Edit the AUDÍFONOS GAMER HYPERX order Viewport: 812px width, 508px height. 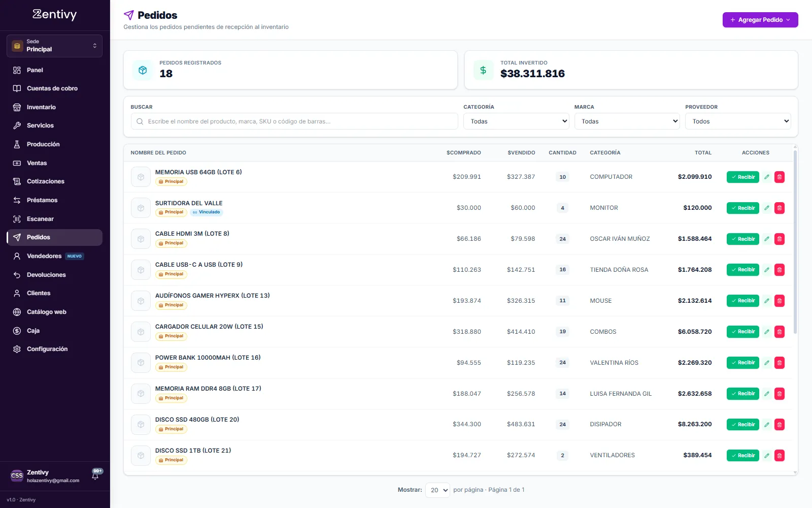coord(767,301)
